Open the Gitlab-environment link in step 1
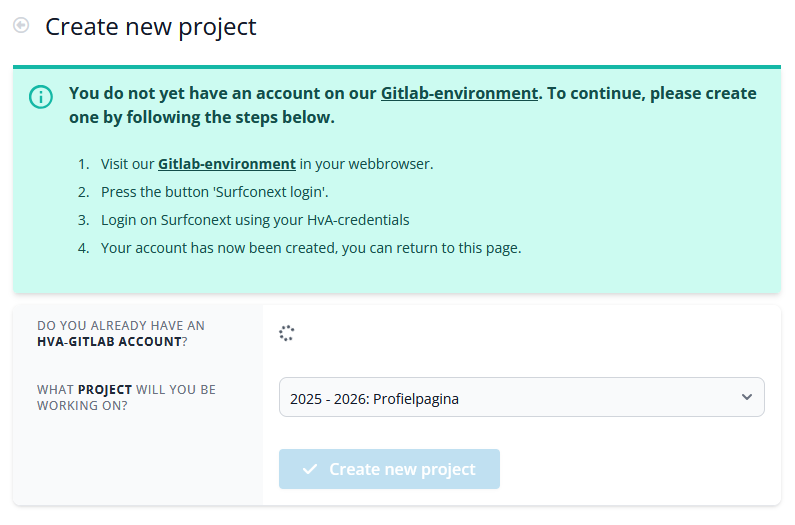Screen dimensions: 795x525 pyautogui.click(x=227, y=164)
